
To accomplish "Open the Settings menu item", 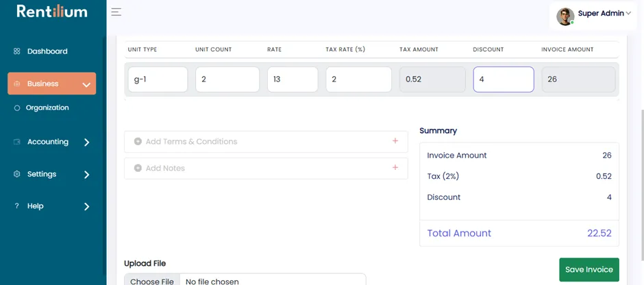I will click(x=42, y=174).
